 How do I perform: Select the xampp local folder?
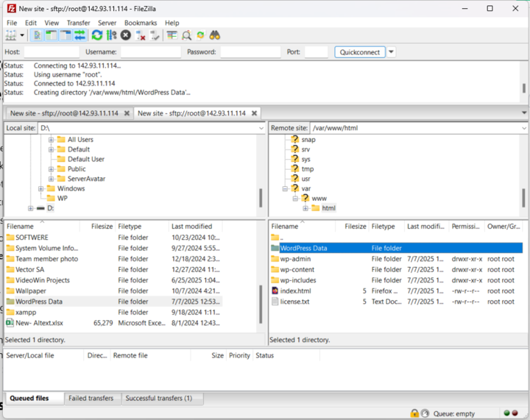point(114,313)
